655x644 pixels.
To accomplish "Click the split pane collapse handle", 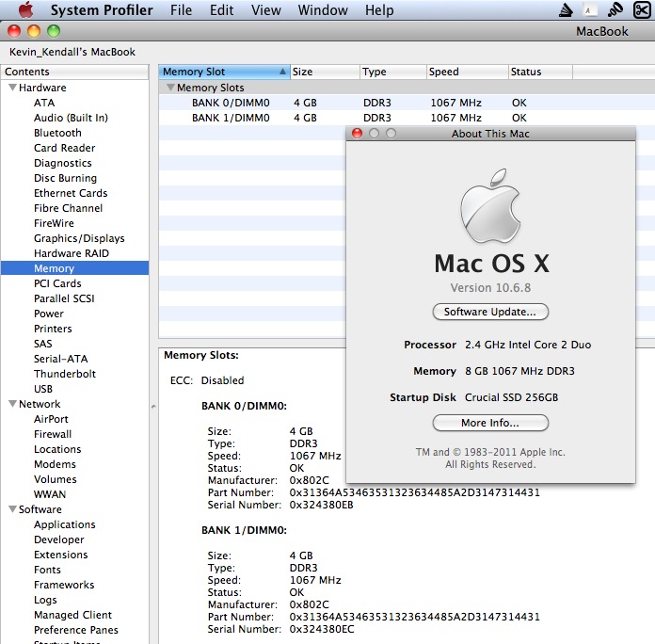I will [153, 406].
